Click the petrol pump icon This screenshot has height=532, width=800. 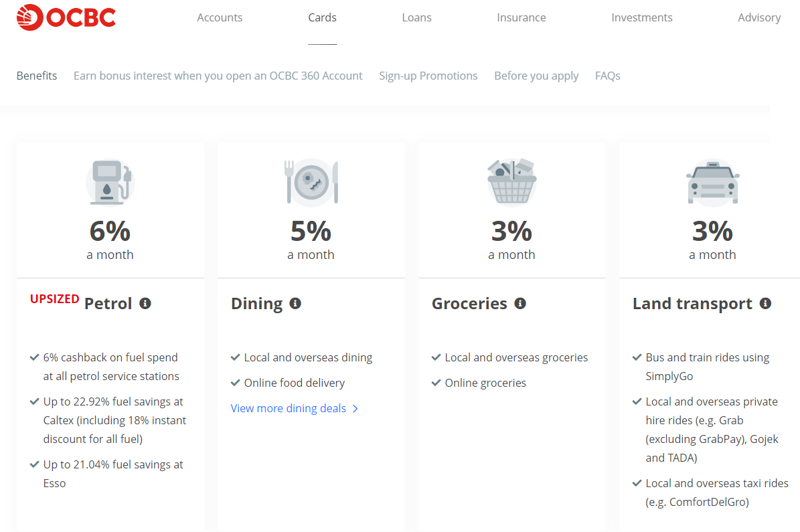tap(110, 181)
